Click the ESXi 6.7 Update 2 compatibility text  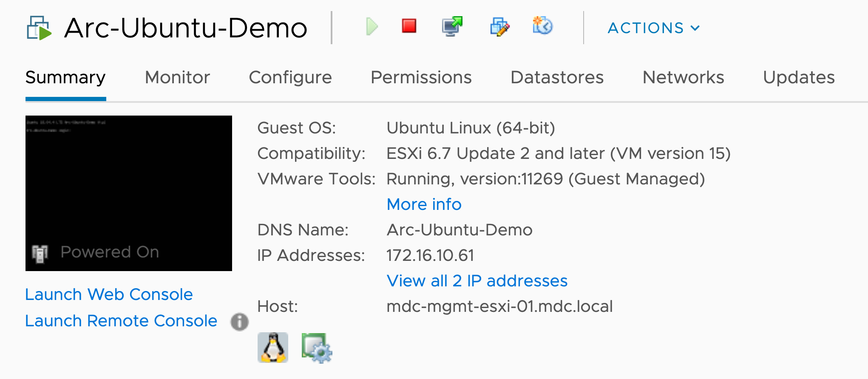[x=559, y=153]
